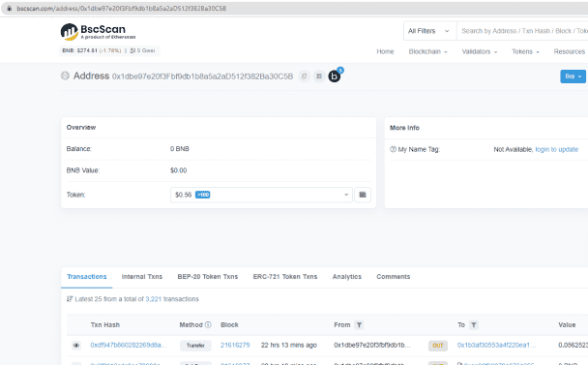Preview transaction 0xdf947b660282269d8a with eye icon
588x365 pixels.
coord(76,345)
